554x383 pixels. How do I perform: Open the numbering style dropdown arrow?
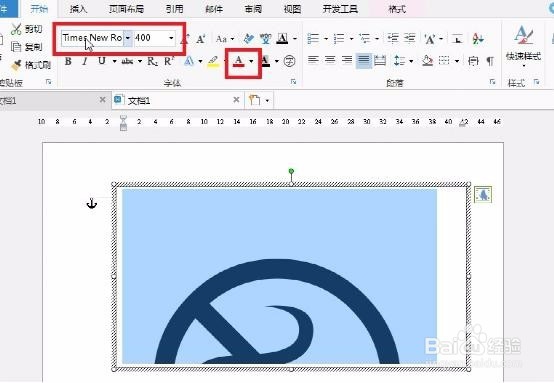point(352,39)
